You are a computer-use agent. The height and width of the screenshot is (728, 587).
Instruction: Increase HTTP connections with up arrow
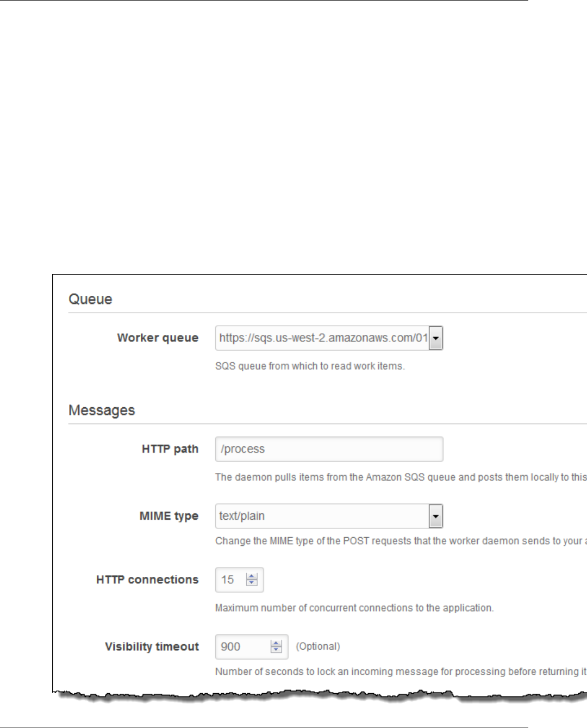tap(252, 576)
